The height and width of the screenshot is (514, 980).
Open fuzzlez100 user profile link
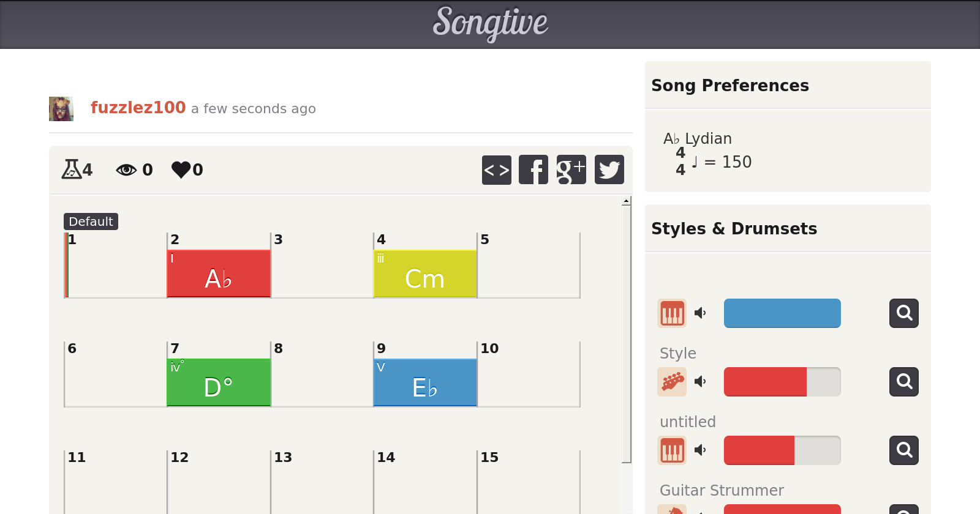click(x=138, y=108)
